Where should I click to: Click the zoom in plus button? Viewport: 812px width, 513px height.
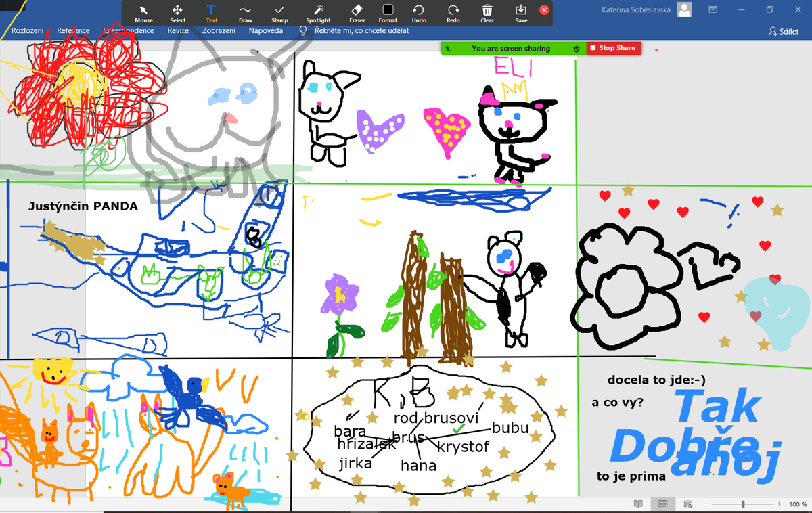780,504
